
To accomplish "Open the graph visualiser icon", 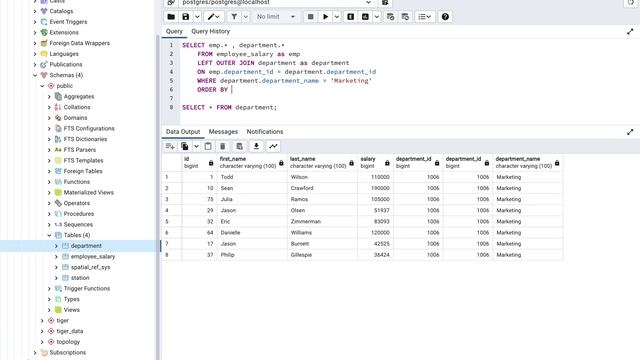I will click(273, 146).
